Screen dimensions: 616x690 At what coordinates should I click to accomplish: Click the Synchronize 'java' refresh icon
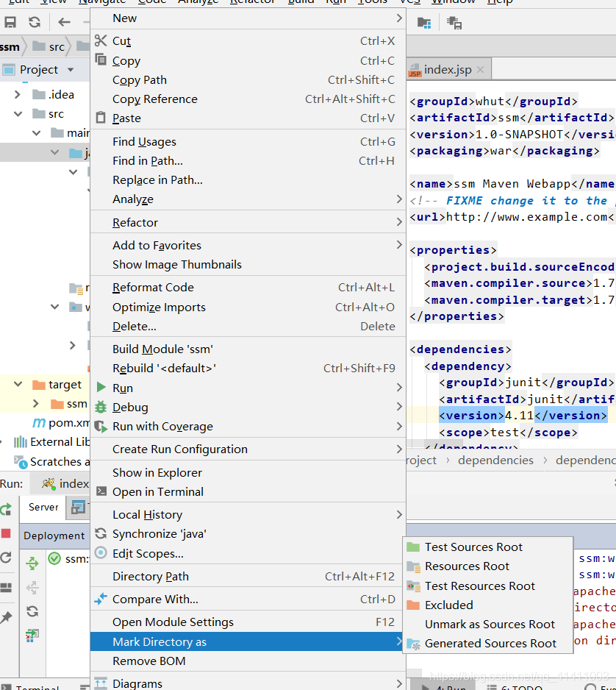pos(101,533)
